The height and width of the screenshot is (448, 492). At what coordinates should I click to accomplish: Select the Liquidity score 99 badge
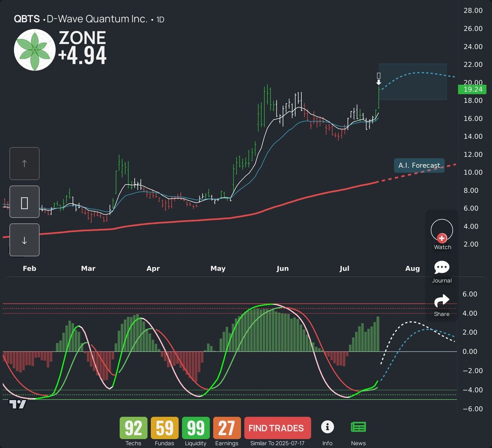coord(196,428)
